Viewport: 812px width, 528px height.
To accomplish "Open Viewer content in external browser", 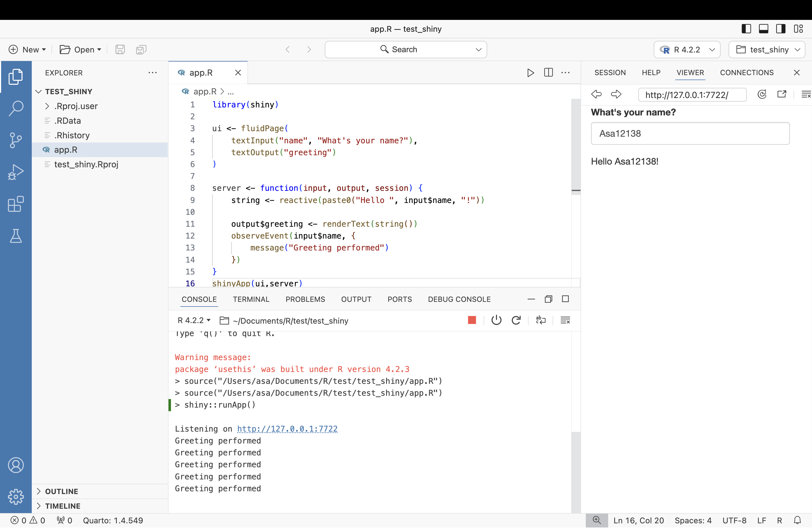I will (x=782, y=94).
